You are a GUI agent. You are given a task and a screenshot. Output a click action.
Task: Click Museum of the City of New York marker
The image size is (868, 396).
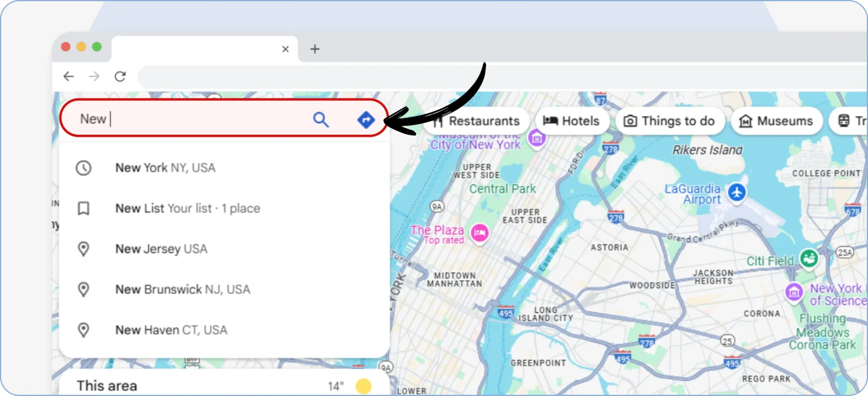536,137
